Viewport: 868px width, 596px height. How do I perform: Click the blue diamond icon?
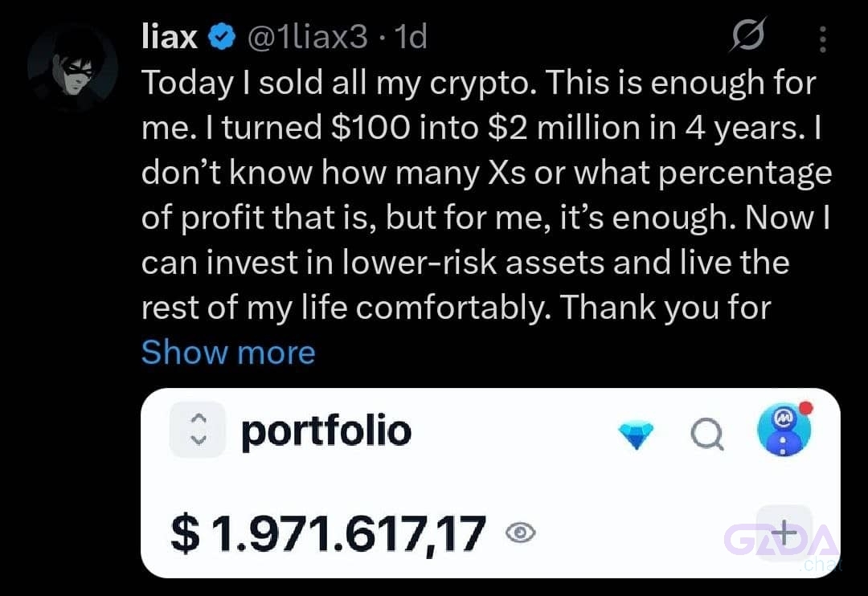pos(636,434)
